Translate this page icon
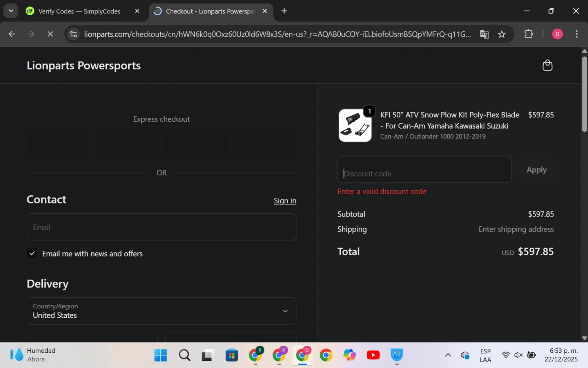Image resolution: width=588 pixels, height=368 pixels. tap(485, 34)
